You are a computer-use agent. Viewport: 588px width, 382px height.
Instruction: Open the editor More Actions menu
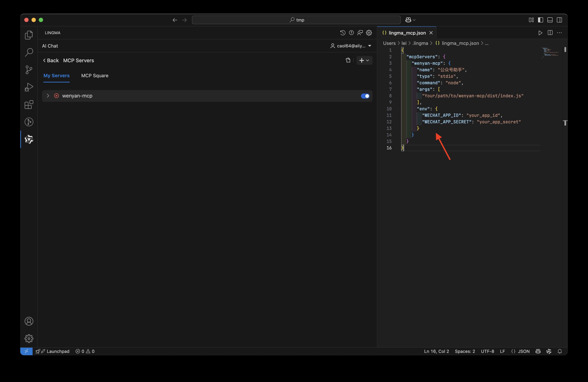point(559,33)
